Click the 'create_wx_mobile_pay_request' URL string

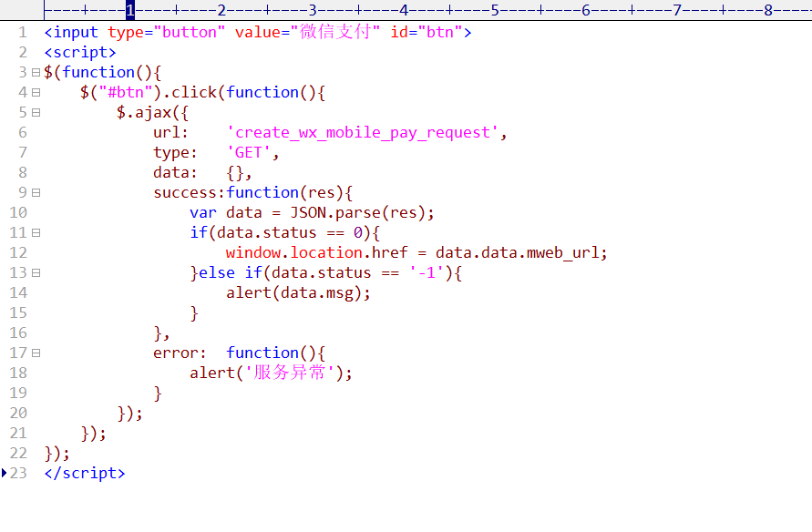click(363, 133)
